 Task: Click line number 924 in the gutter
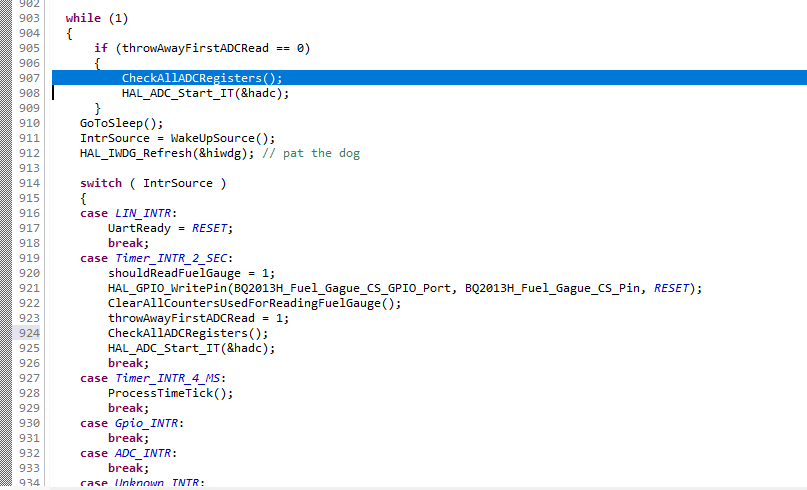[x=29, y=333]
